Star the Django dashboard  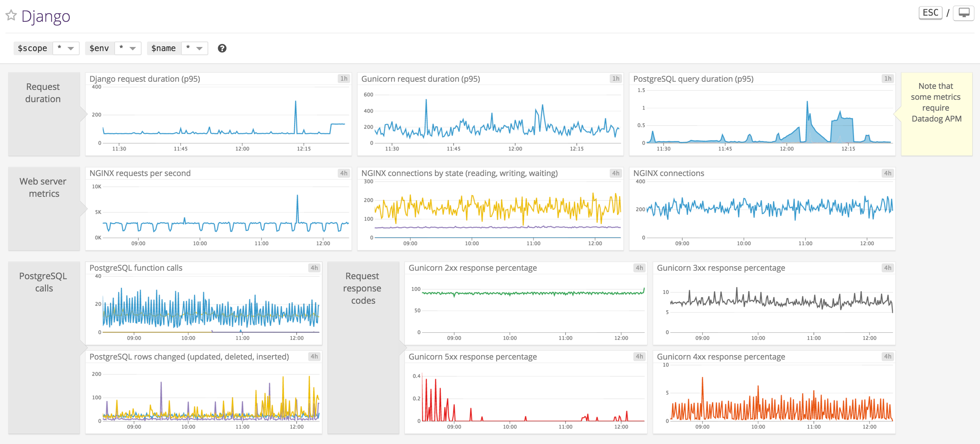11,16
